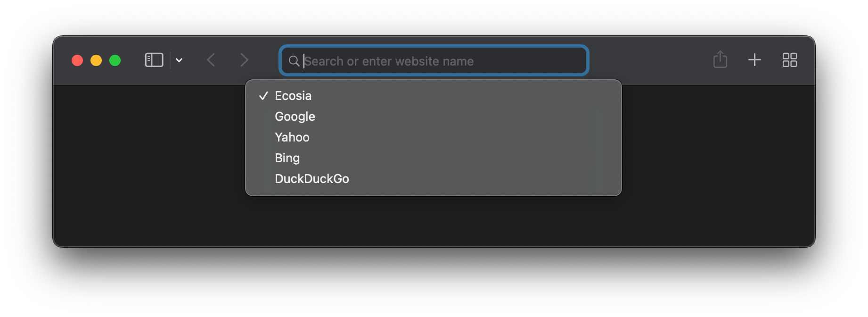This screenshot has width=868, height=317.
Task: Click the magnifying glass search icon
Action: pos(294,61)
